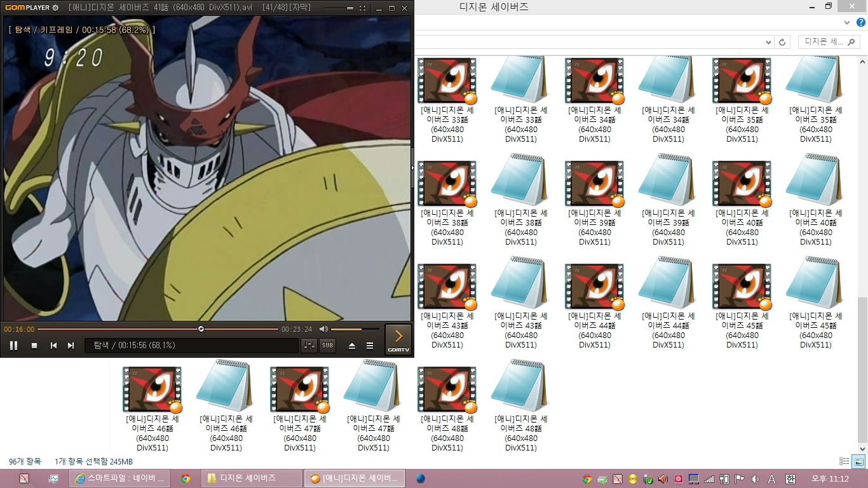Switch to GOM Player taskbar item
The height and width of the screenshot is (488, 868).
(356, 478)
